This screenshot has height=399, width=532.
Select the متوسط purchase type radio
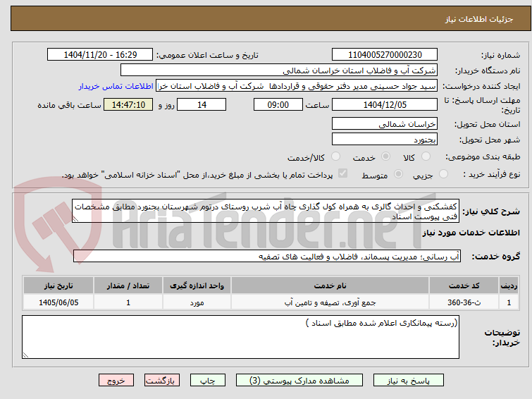click(x=398, y=174)
